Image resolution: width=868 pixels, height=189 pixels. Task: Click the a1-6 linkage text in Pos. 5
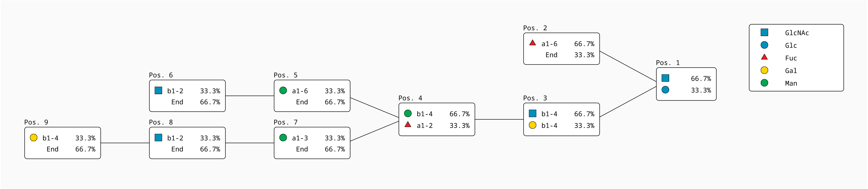click(300, 91)
